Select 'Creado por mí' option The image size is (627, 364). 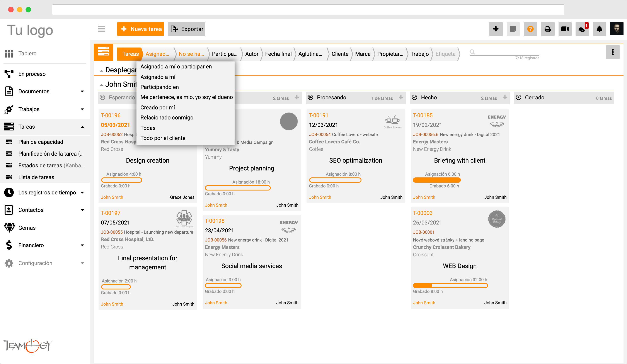tap(157, 107)
